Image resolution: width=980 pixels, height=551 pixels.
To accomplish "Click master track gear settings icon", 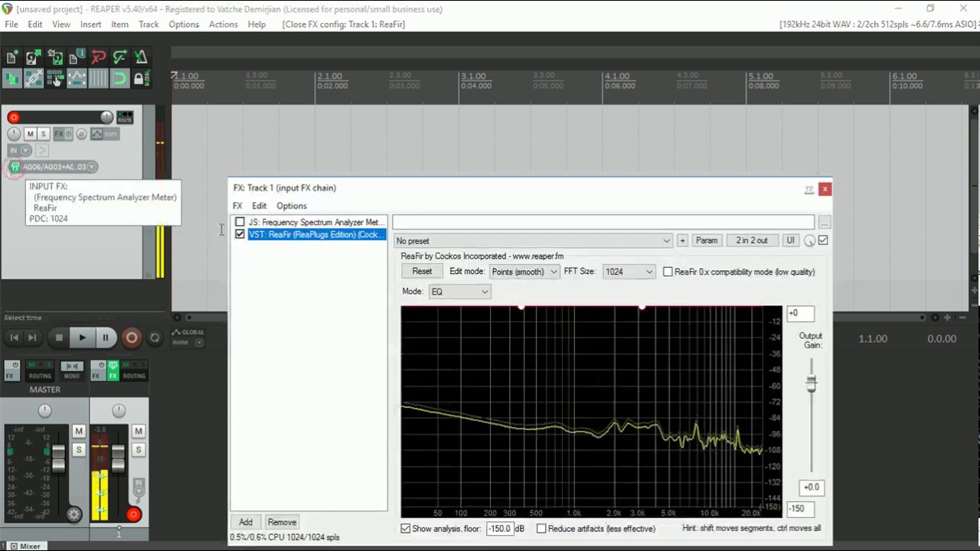I will point(73,515).
